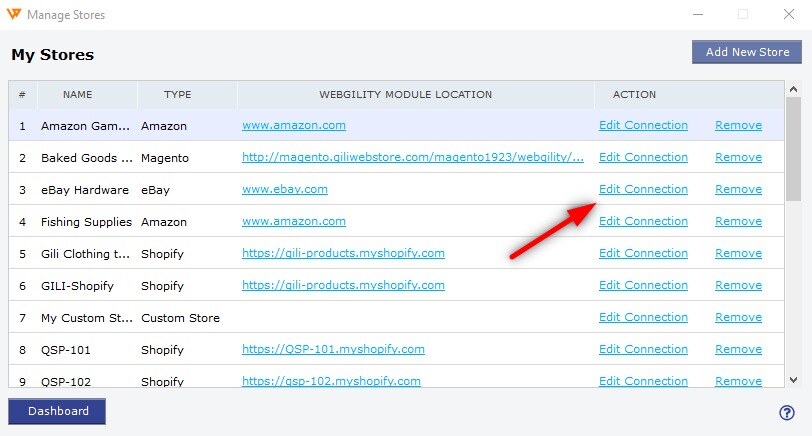Edit Connection for Fishing Supplies store
The height and width of the screenshot is (436, 812).
pos(643,221)
